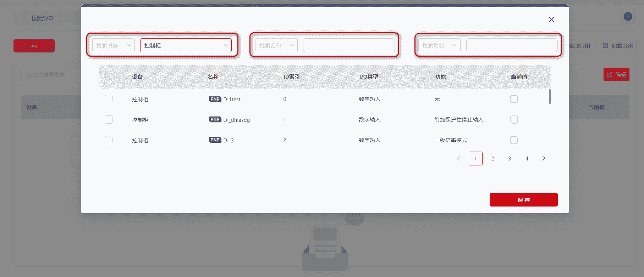This screenshot has height=277, width=644.
Task: Click the PNP badge beside DI_3
Action: point(215,140)
